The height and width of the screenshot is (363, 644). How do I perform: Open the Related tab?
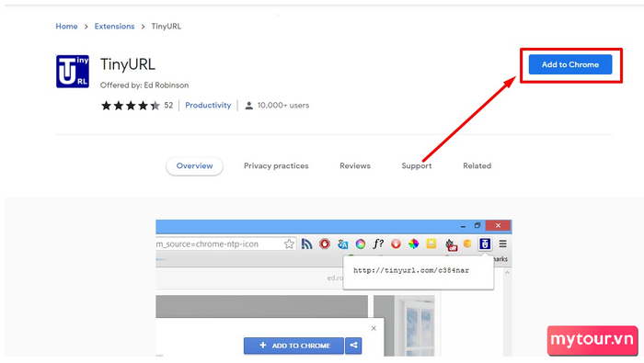477,166
